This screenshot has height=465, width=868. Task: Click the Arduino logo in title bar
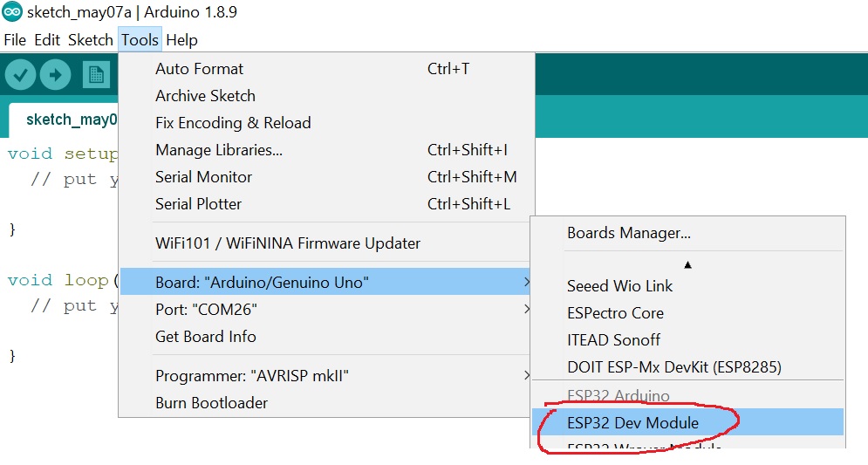click(x=12, y=12)
